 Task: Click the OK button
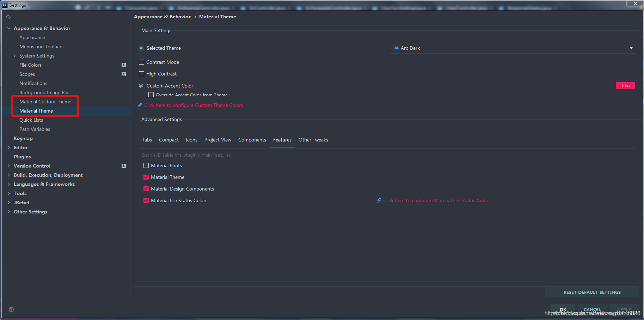[x=563, y=309]
